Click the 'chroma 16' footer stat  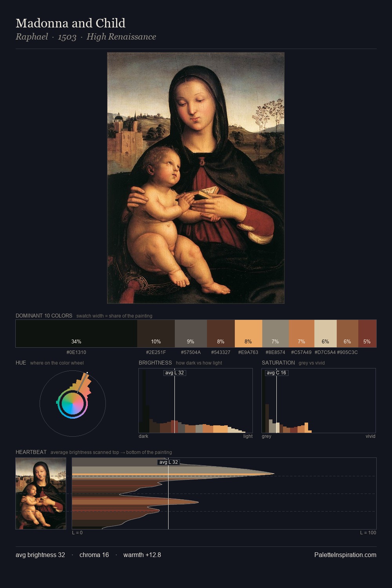click(94, 555)
